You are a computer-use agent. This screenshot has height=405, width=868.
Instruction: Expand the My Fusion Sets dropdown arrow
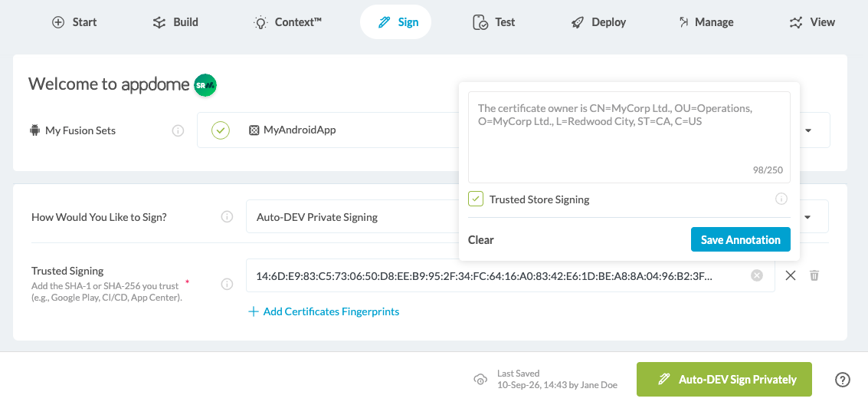coord(807,130)
